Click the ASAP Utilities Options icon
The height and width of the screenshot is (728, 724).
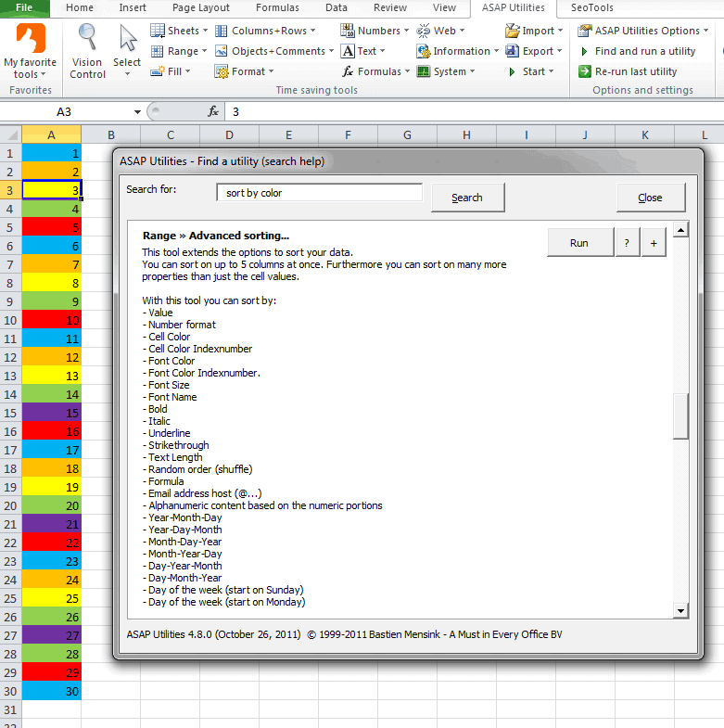tap(584, 31)
